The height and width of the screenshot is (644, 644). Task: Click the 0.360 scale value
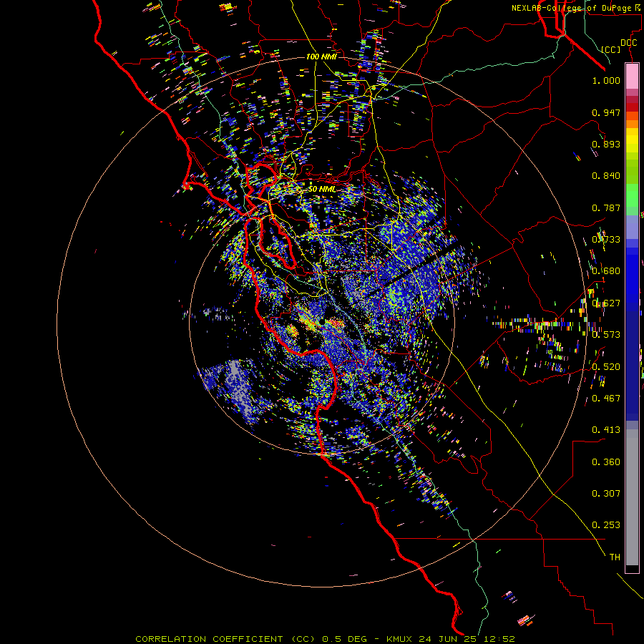click(606, 462)
